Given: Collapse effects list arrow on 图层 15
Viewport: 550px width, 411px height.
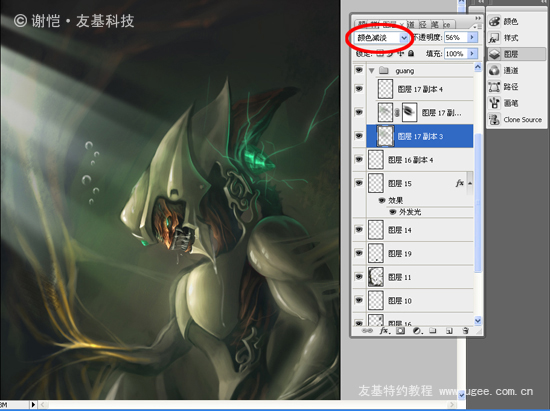Looking at the screenshot, I should (470, 183).
